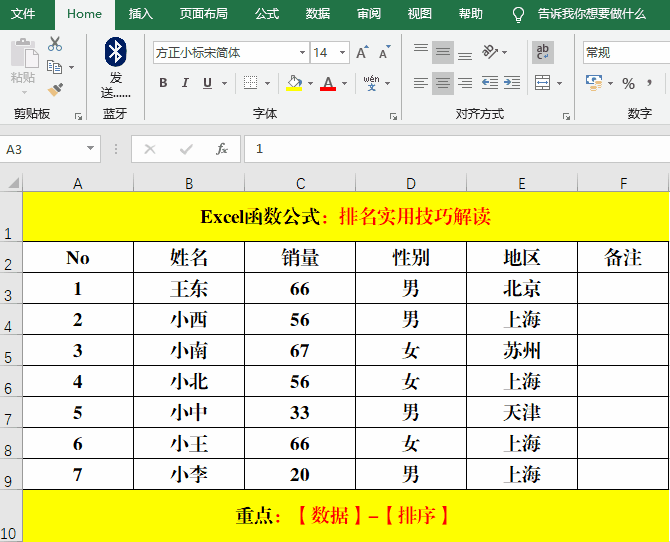Apply the comma style
This screenshot has width=670, height=542.
point(649,82)
